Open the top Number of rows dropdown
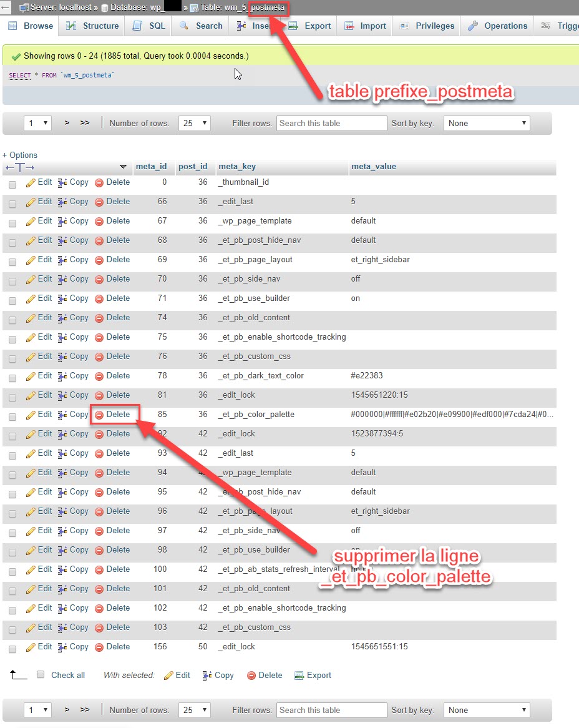579x728 pixels. [194, 123]
